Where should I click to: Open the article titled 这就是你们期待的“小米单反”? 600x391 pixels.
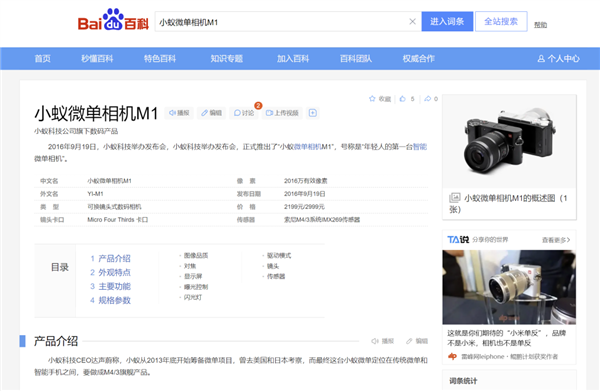click(507, 338)
